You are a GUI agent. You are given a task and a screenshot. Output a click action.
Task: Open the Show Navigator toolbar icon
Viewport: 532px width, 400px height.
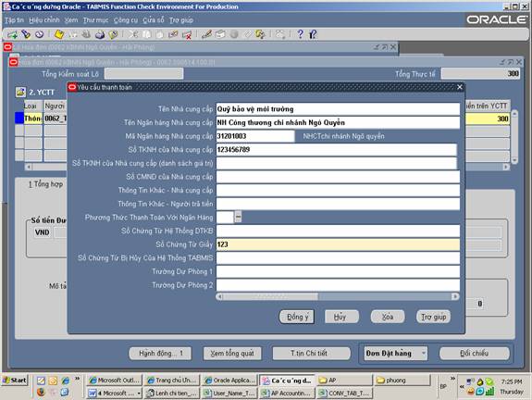pos(40,34)
